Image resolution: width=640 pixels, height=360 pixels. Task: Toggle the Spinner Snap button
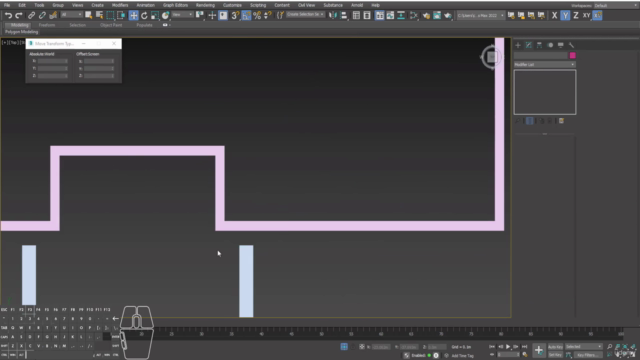tap(268, 16)
